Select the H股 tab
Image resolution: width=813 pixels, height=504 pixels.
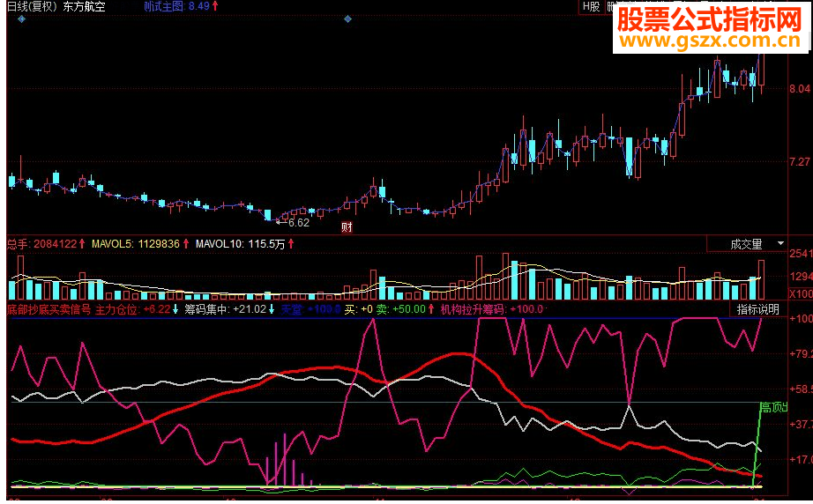click(x=591, y=6)
